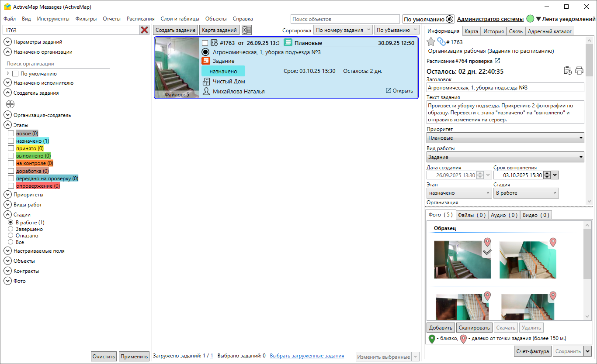Clear the search field with red X
Image resolution: width=597 pixels, height=364 pixels.
pyautogui.click(x=144, y=30)
